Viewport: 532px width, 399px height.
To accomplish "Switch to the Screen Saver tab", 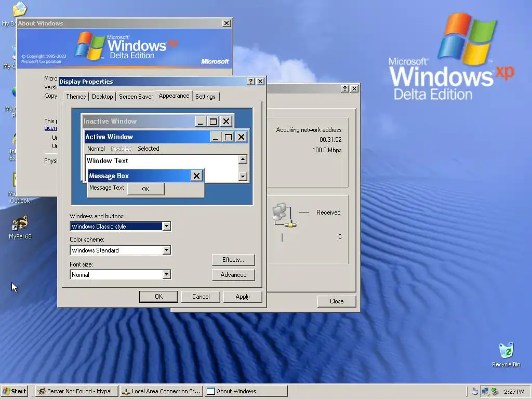I will (x=136, y=96).
